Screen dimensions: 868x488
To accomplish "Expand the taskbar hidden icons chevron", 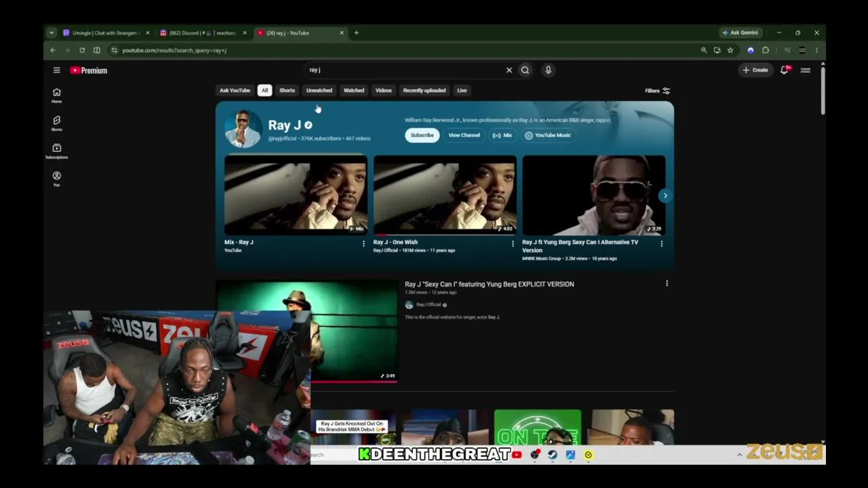I will pyautogui.click(x=739, y=455).
